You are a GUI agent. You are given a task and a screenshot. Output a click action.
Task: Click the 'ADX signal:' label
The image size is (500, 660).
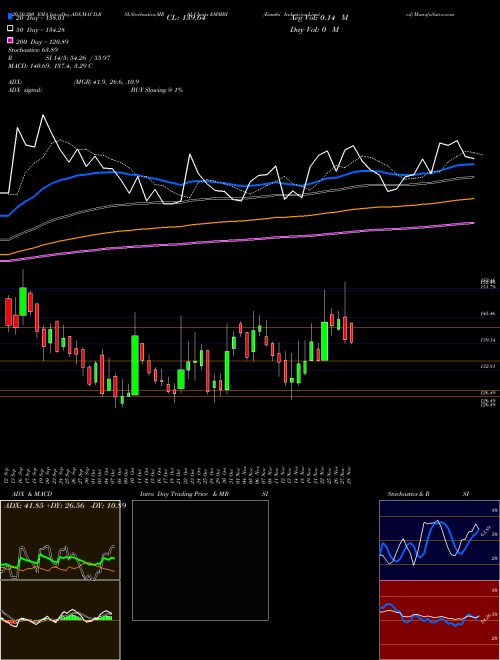coord(25,90)
